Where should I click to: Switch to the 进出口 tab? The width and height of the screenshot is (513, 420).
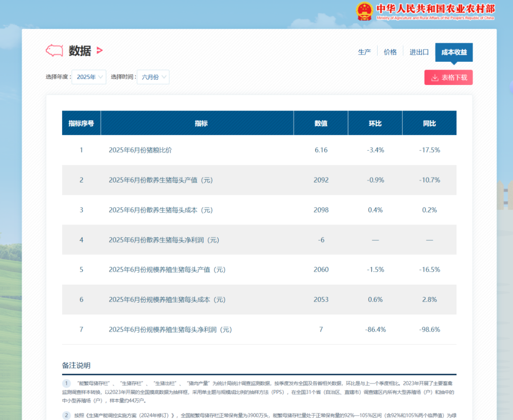pos(419,52)
